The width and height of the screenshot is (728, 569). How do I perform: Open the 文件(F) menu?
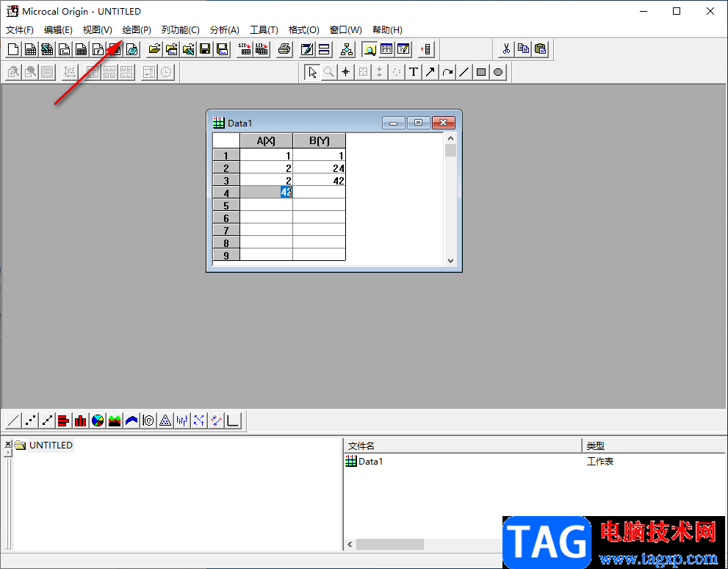(20, 30)
